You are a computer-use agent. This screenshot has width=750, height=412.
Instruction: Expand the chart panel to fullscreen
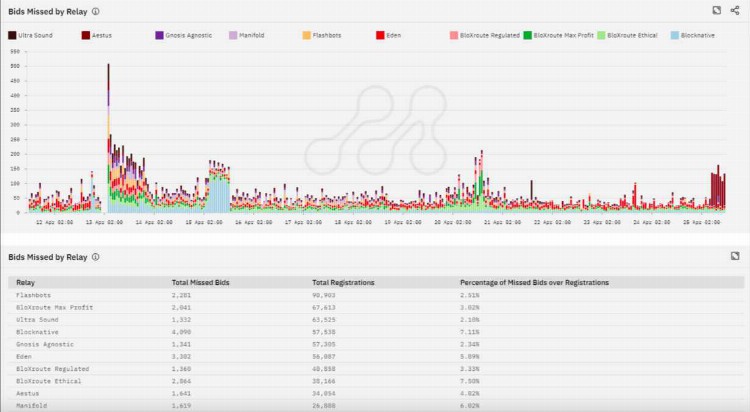click(717, 10)
